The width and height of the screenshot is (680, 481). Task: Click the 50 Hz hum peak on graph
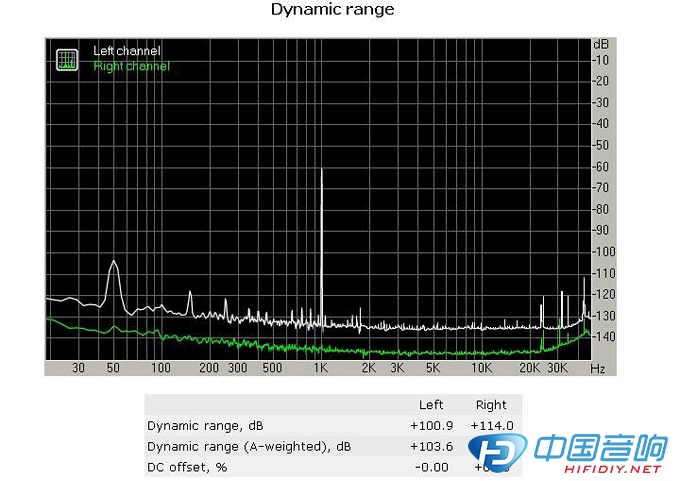coord(113,272)
